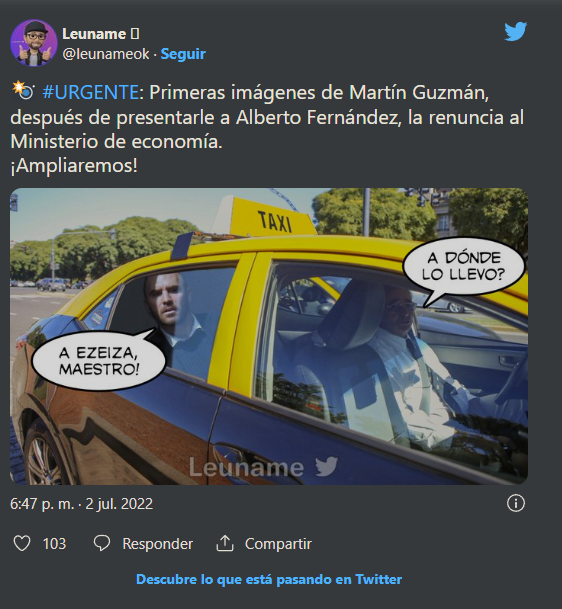Open the @leunameok handle
The width and height of the screenshot is (562, 609).
tap(106, 54)
